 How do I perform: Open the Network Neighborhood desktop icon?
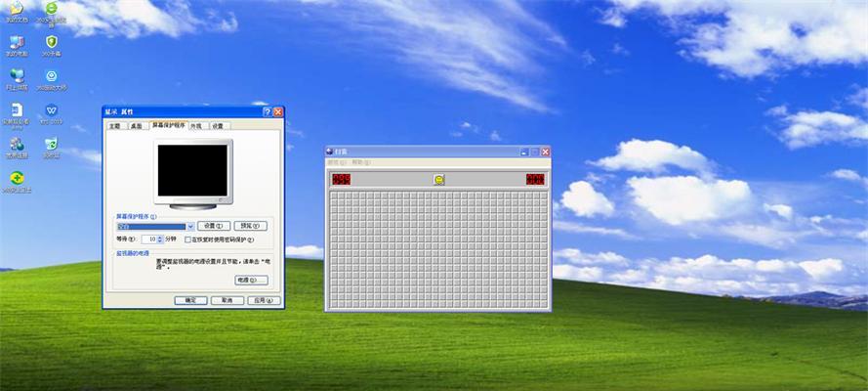[x=17, y=76]
